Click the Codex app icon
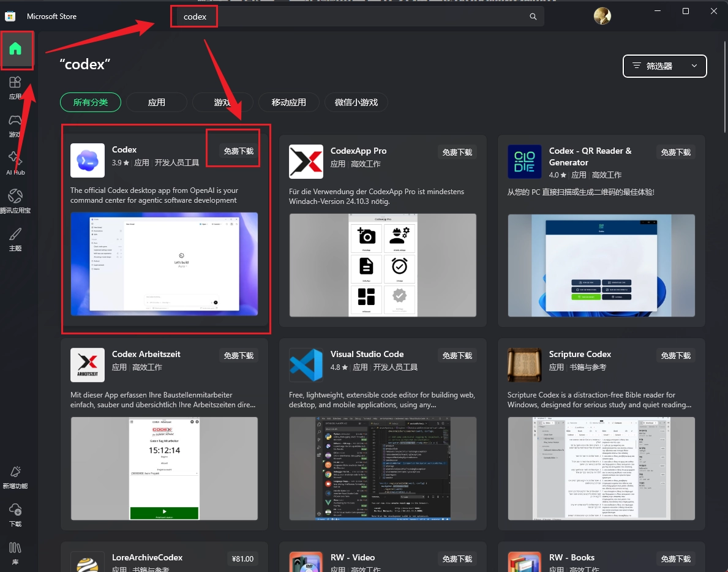 (88, 160)
